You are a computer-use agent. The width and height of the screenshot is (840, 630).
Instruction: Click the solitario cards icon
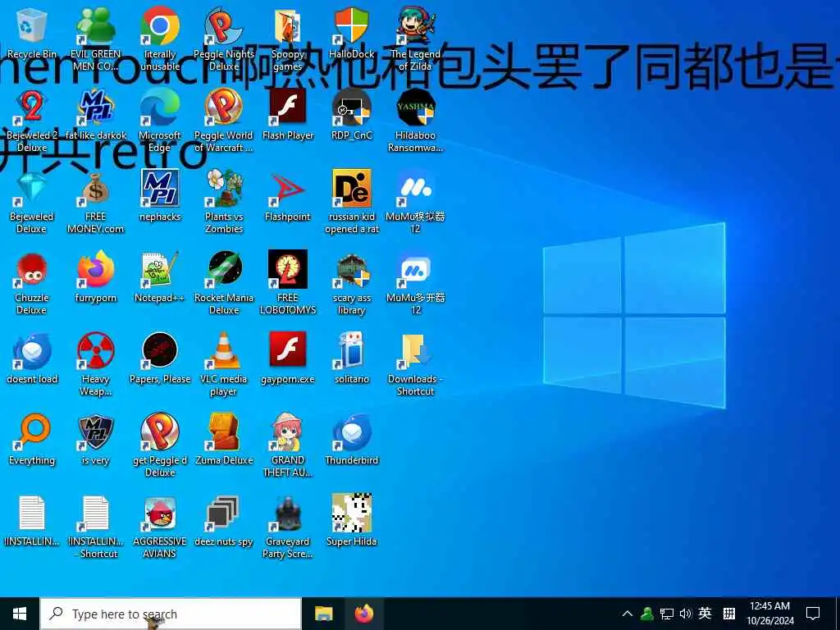(351, 351)
